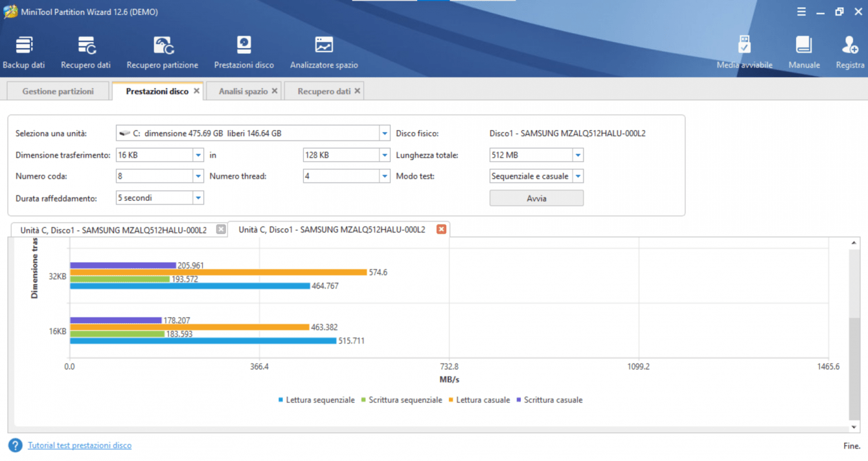The image size is (868, 461).
Task: Click the chart vertical scrollbar thumb
Action: click(x=854, y=369)
